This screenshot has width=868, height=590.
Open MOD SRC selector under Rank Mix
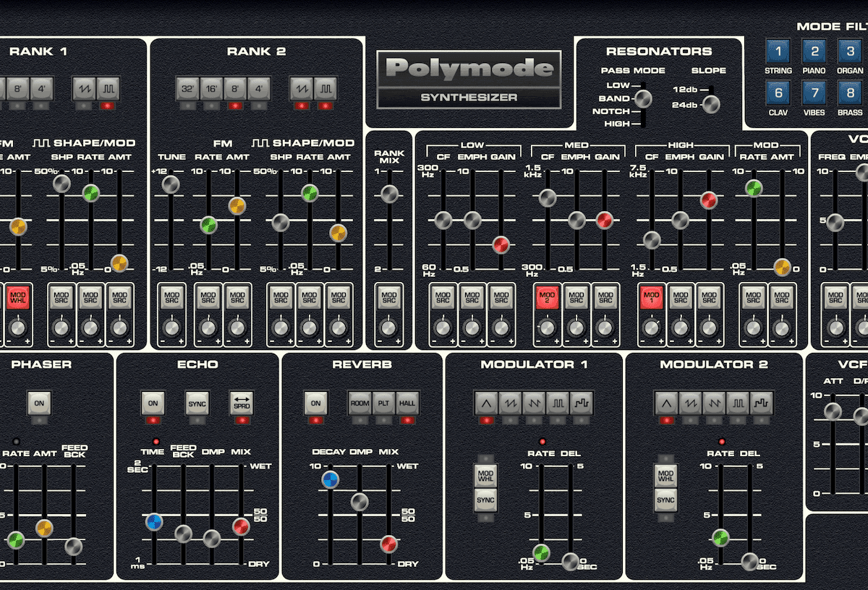389,297
